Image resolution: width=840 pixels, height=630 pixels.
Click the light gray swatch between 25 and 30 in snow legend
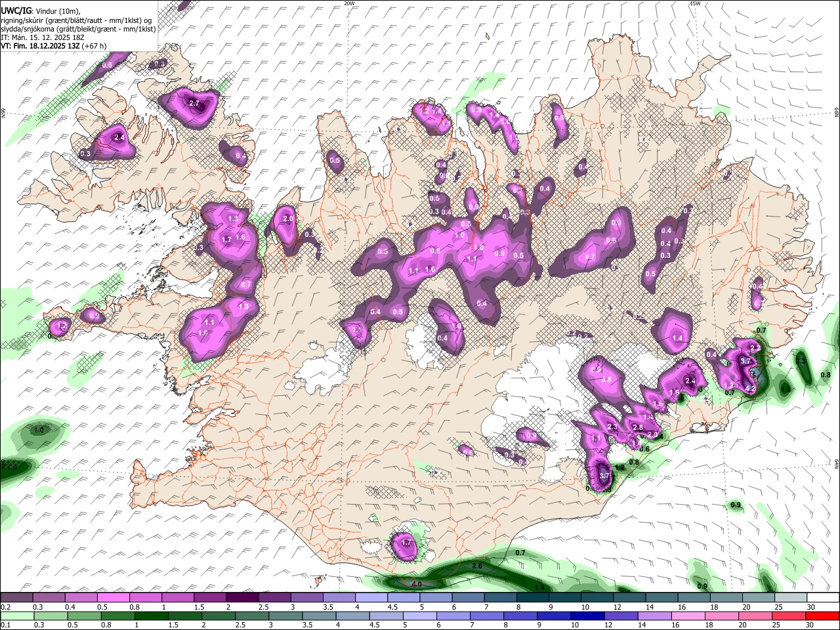pos(790,597)
